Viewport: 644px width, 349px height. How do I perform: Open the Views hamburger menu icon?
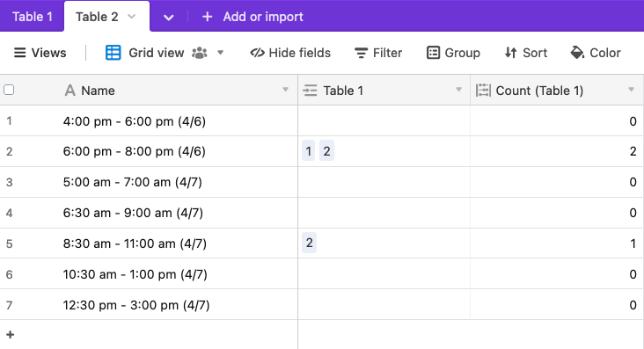(x=19, y=53)
